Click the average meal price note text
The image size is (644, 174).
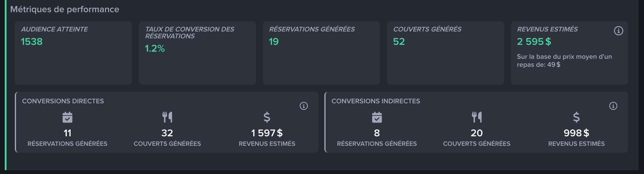pyautogui.click(x=564, y=61)
